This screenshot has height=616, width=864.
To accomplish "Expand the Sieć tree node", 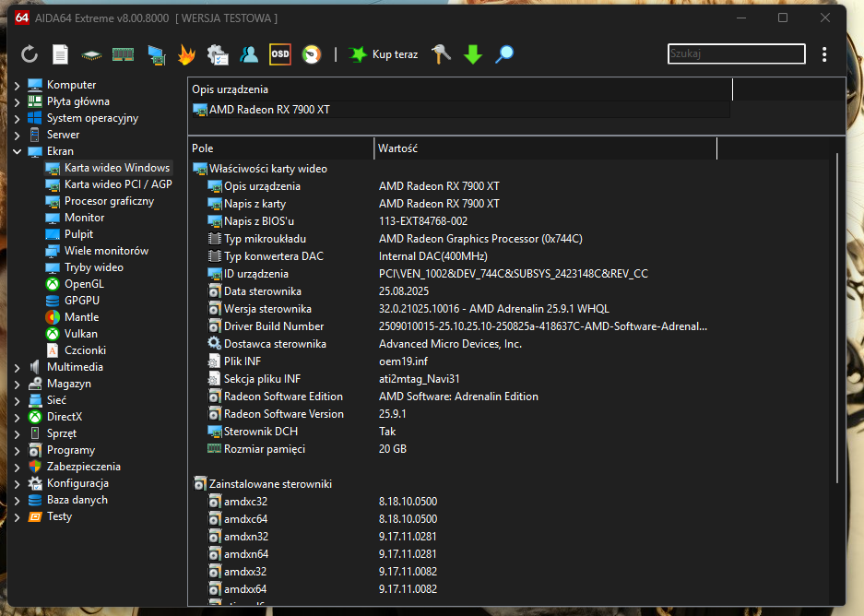I will pyautogui.click(x=18, y=400).
